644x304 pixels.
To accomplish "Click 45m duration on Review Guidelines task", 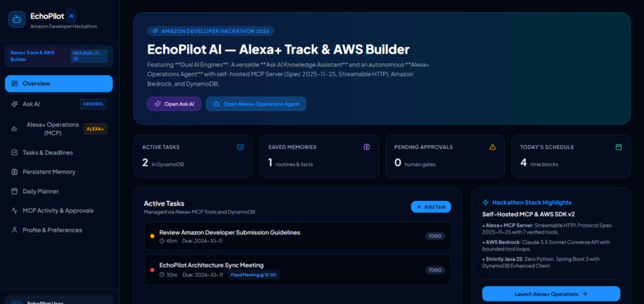I will coord(172,241).
